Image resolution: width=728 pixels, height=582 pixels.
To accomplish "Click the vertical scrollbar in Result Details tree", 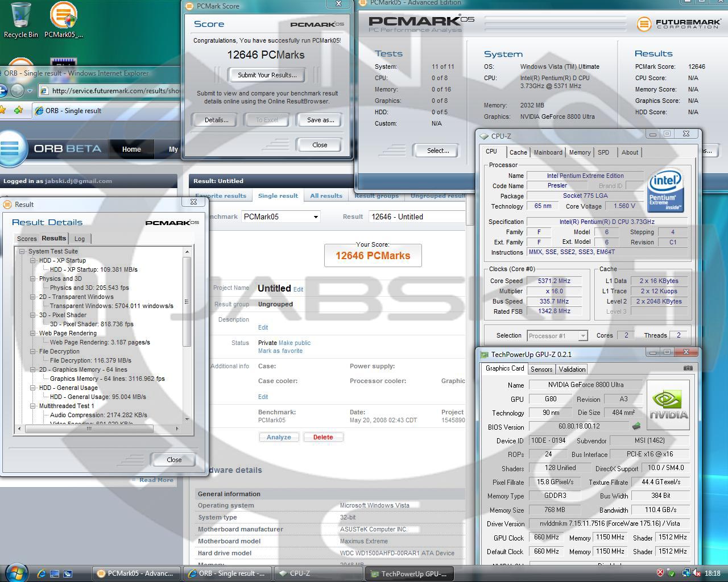I will [x=187, y=302].
